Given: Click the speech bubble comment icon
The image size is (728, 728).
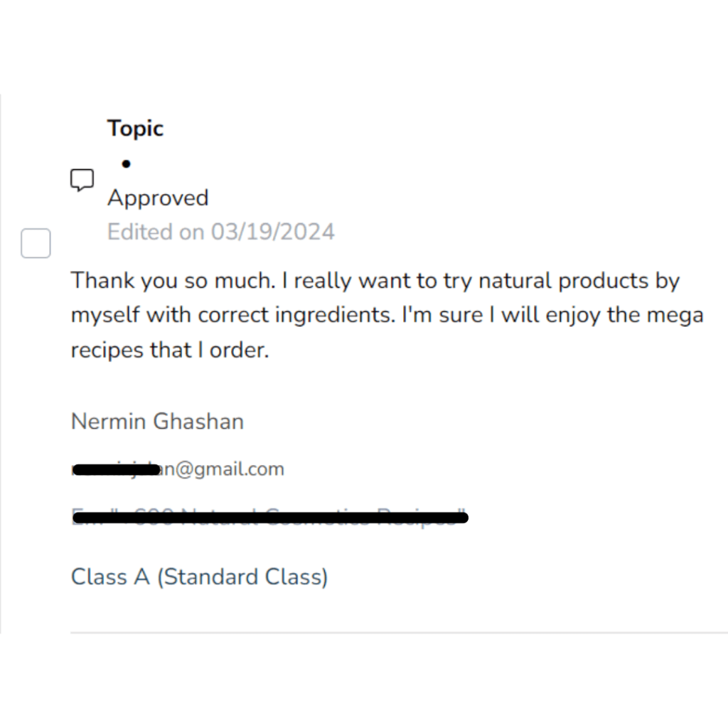Looking at the screenshot, I should (82, 181).
